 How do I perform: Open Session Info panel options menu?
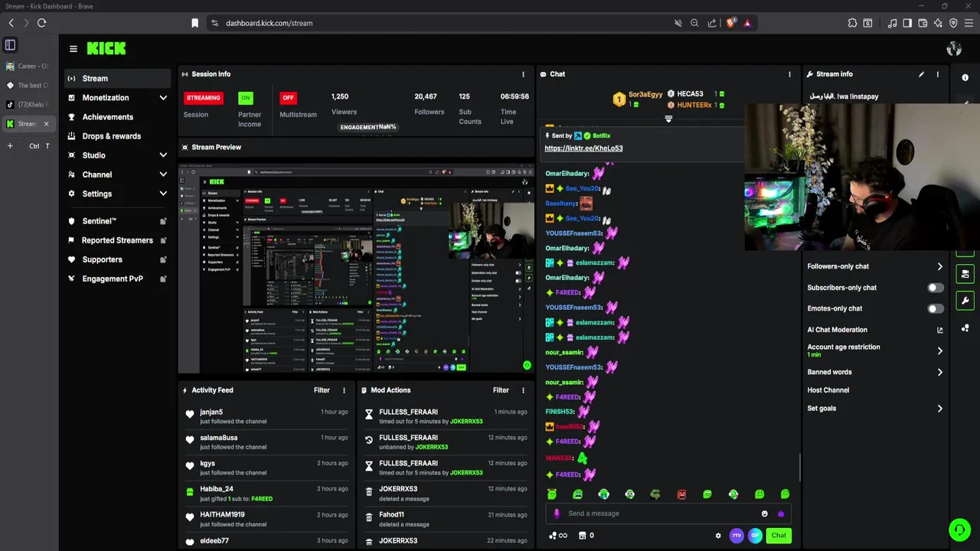[x=523, y=74]
